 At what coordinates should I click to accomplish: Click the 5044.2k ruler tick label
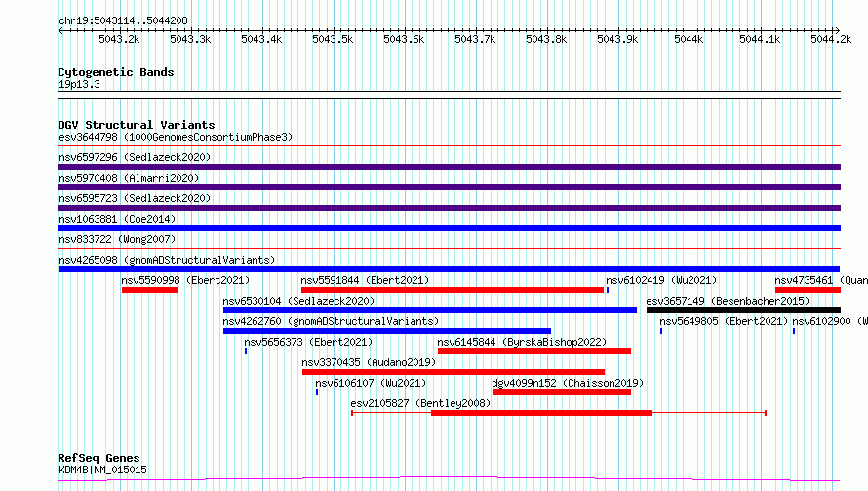[x=831, y=39]
